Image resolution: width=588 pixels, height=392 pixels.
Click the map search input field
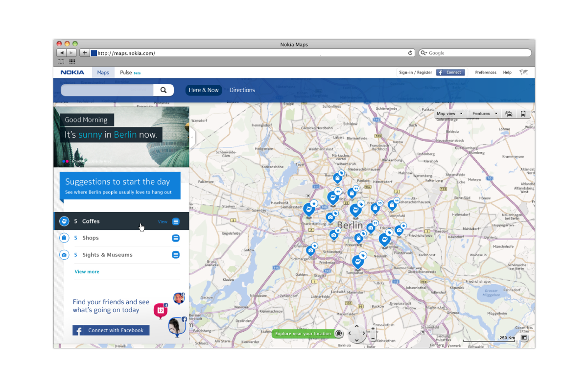(x=107, y=90)
